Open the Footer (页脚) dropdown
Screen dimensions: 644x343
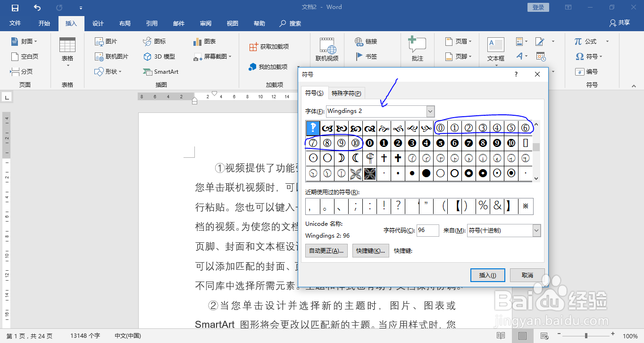[458, 57]
